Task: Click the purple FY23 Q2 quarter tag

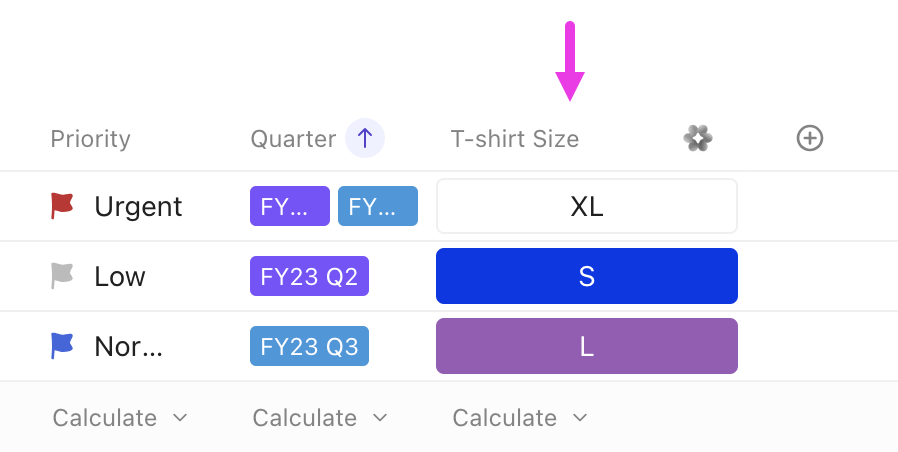Action: [309, 276]
